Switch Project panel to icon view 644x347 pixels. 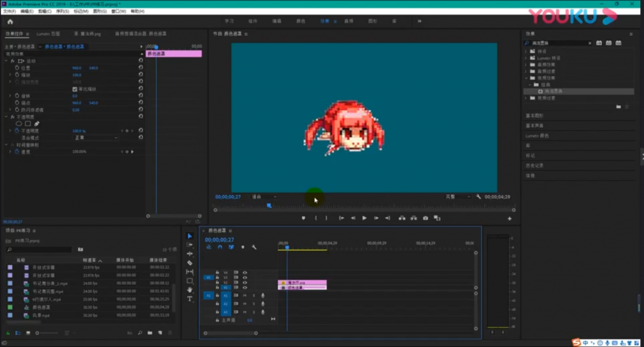[x=28, y=333]
